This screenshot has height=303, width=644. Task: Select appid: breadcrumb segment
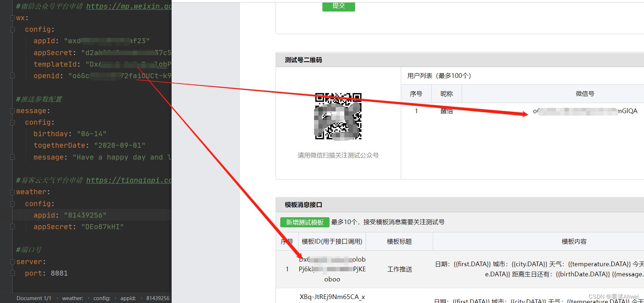[x=128, y=298]
